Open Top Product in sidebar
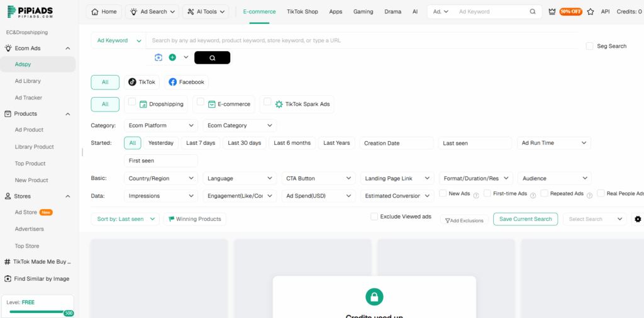Viewport: 644px width, 318px height. point(30,163)
